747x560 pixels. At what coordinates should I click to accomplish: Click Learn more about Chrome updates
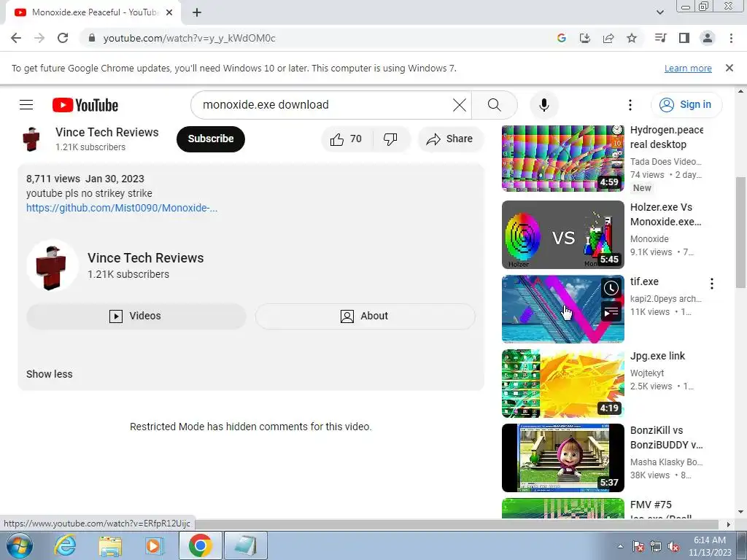(x=688, y=69)
